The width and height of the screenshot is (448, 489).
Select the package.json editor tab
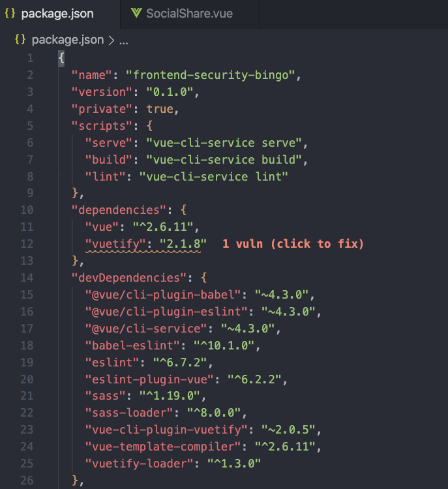[60, 14]
